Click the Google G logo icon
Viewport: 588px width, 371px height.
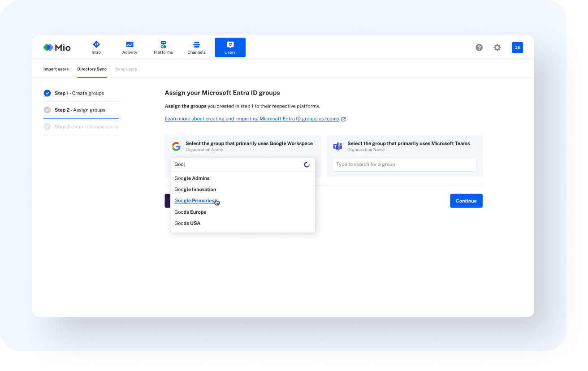tap(176, 147)
